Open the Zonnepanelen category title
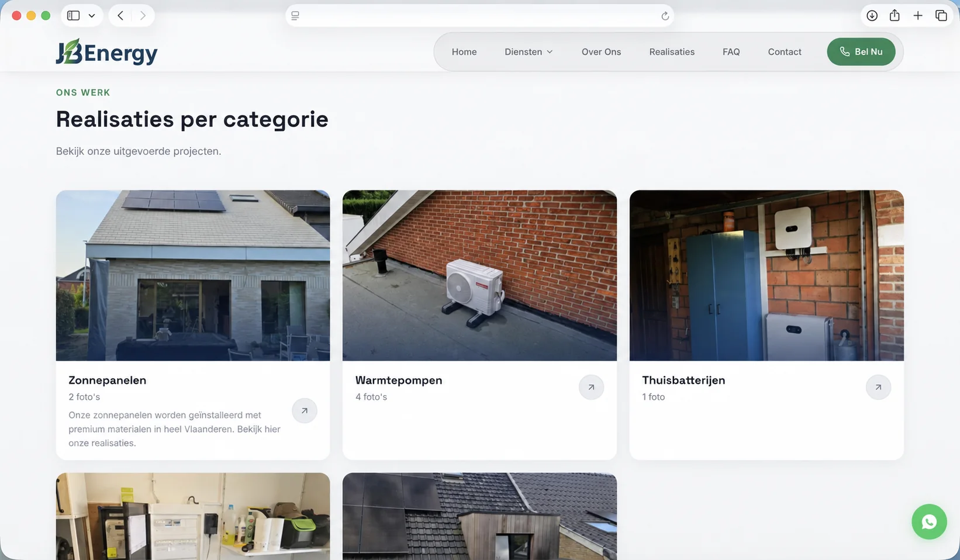 pos(107,380)
